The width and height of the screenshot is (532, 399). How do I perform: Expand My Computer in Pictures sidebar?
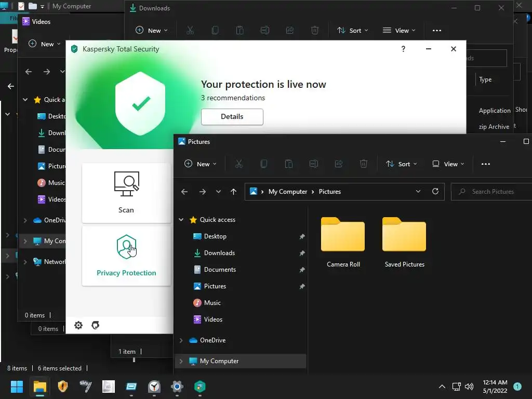(x=181, y=362)
